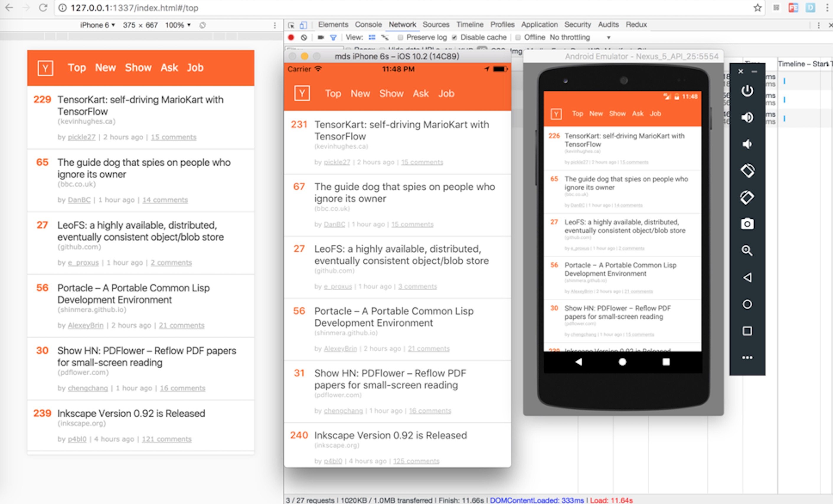This screenshot has width=833, height=504.
Task: Open the 100% zoom dropdown
Action: [178, 25]
